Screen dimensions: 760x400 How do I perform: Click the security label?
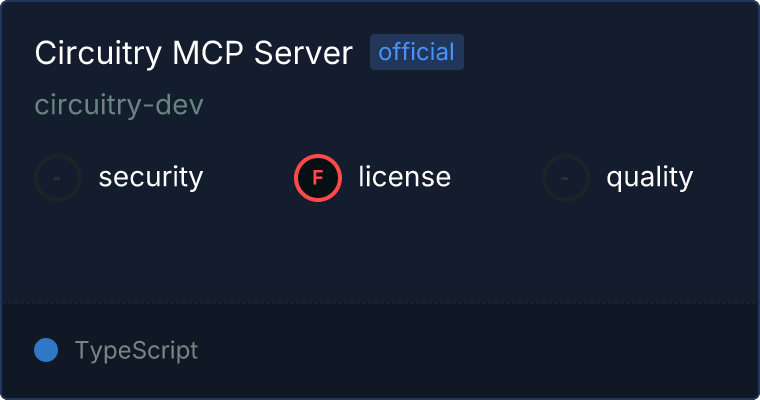coord(151,177)
